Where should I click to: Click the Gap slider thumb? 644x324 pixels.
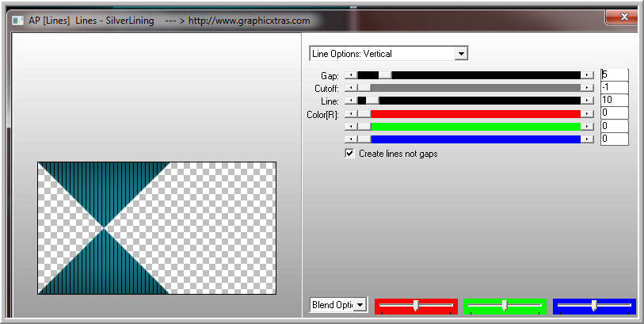click(x=385, y=75)
